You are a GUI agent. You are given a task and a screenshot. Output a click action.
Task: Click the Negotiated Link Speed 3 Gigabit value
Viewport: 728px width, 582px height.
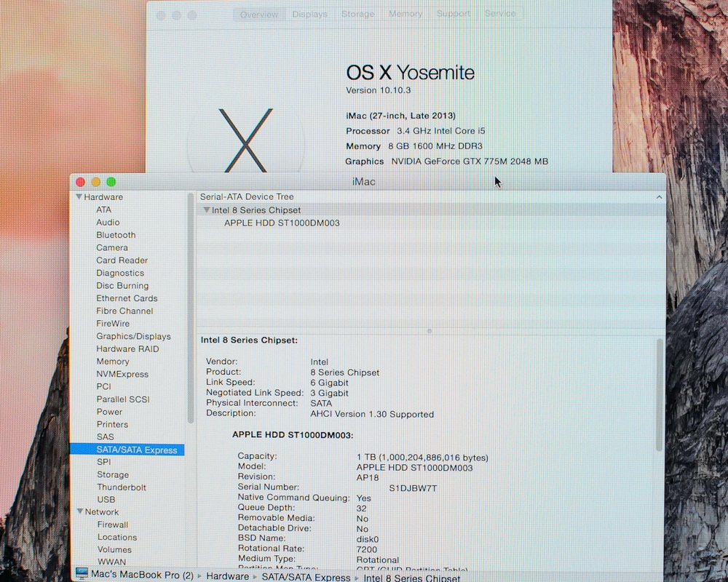[329, 393]
